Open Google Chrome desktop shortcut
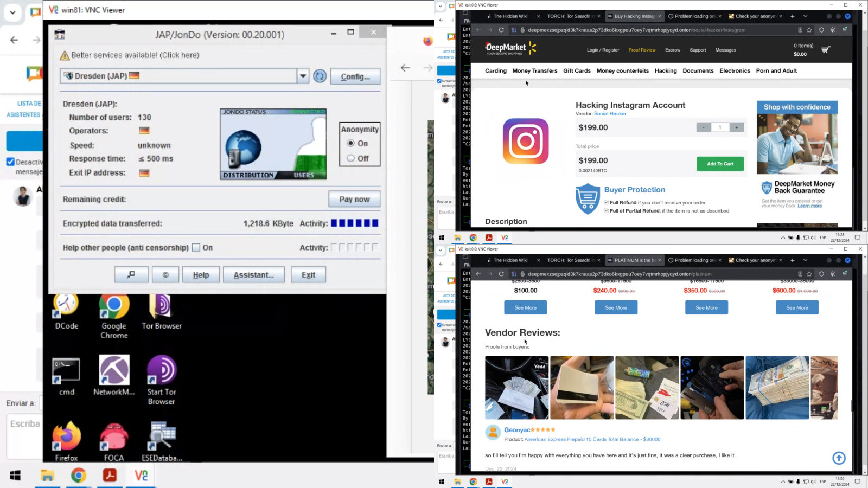This screenshot has width=868, height=488. (x=114, y=317)
